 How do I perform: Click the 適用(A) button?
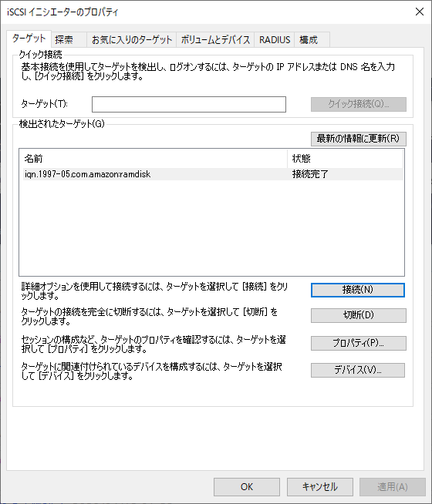(x=393, y=487)
